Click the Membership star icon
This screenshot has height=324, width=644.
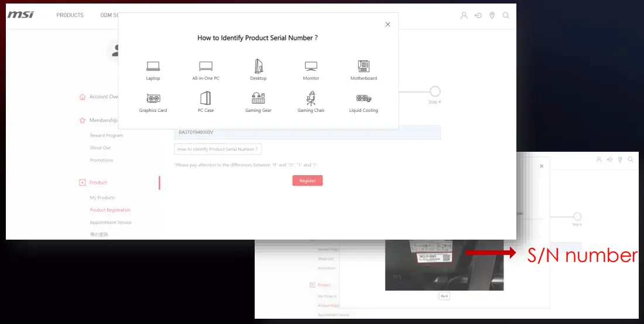coord(82,121)
